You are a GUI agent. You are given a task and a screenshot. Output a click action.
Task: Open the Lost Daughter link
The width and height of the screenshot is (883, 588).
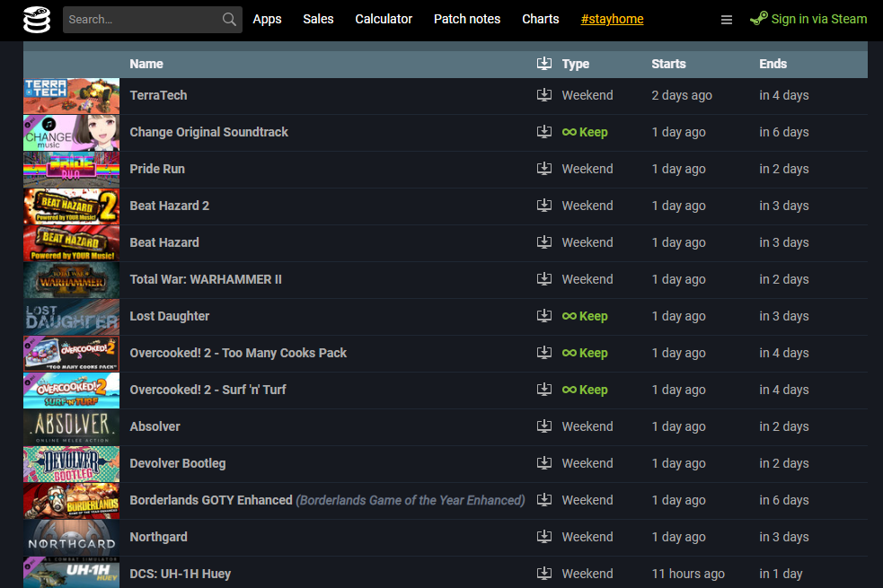point(170,316)
